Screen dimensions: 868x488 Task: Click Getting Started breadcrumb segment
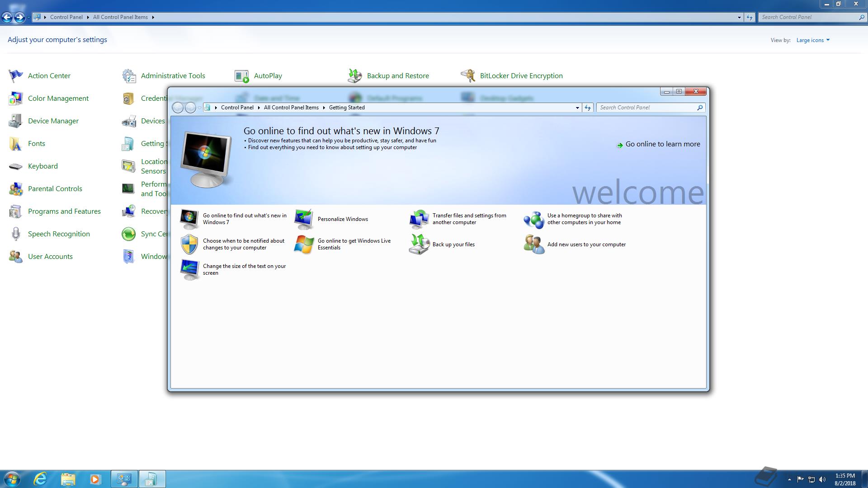[x=347, y=108]
